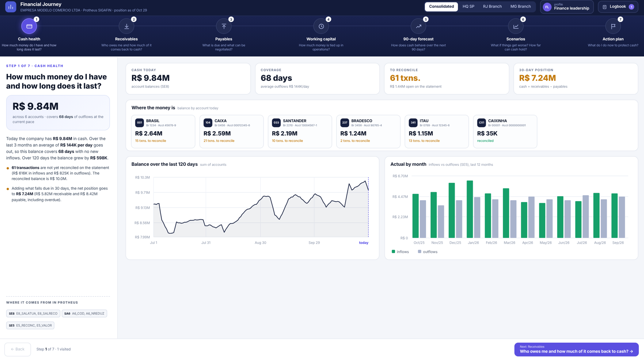Click '21 txns. to reconcile' on Caixa

click(x=219, y=141)
